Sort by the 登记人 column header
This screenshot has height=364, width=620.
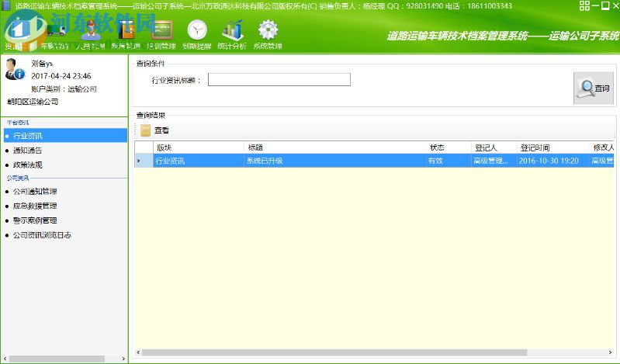click(494, 147)
